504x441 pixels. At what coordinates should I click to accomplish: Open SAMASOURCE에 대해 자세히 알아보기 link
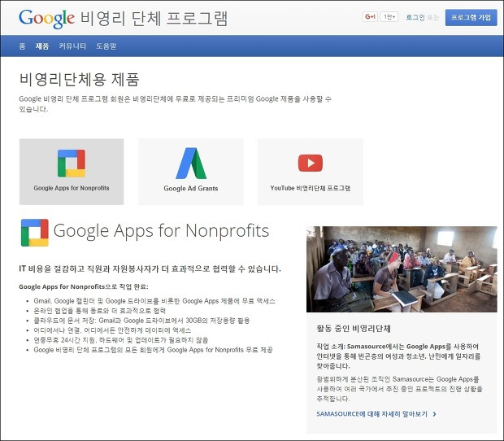[371, 413]
